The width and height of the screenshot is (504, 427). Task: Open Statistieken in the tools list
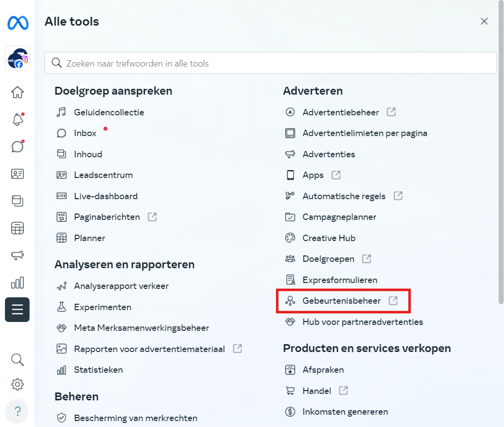(98, 370)
